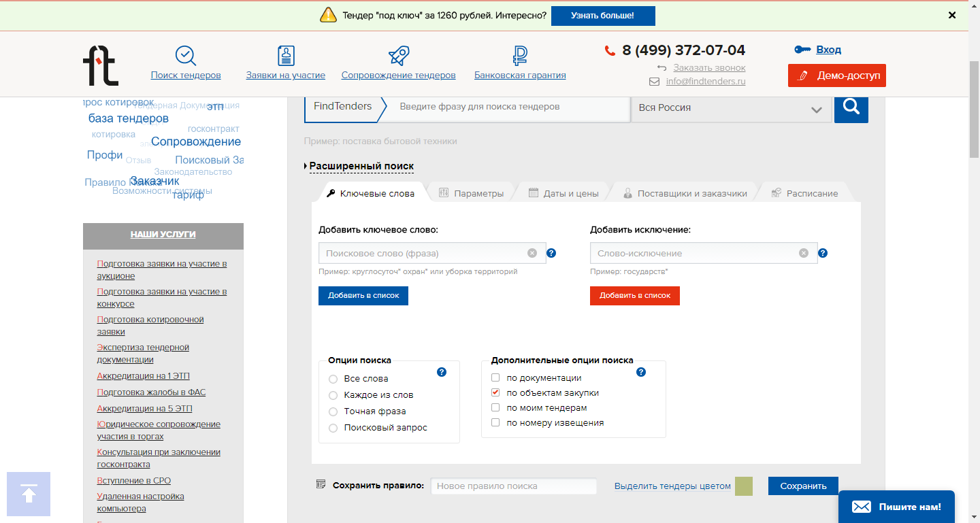Select the Поисковый запрос radio option
Screen dimensions: 980x523
point(333,428)
